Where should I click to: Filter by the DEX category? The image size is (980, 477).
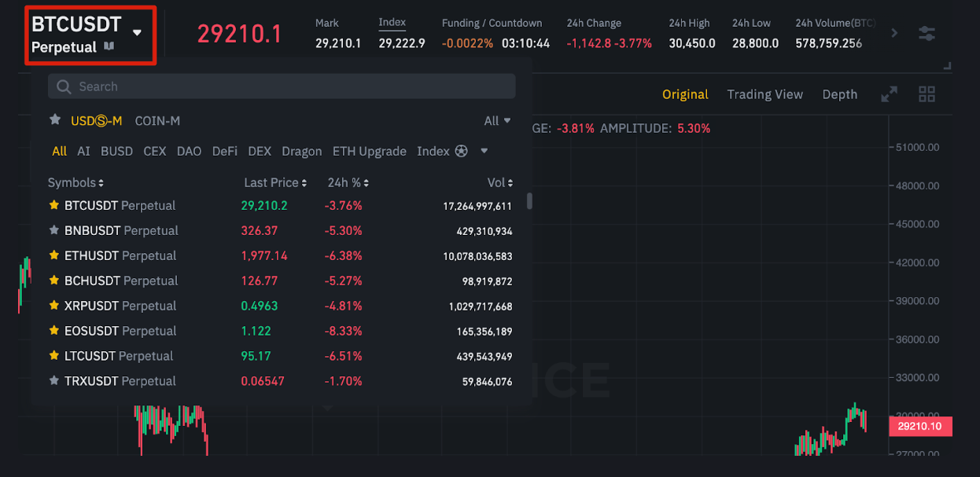(260, 151)
